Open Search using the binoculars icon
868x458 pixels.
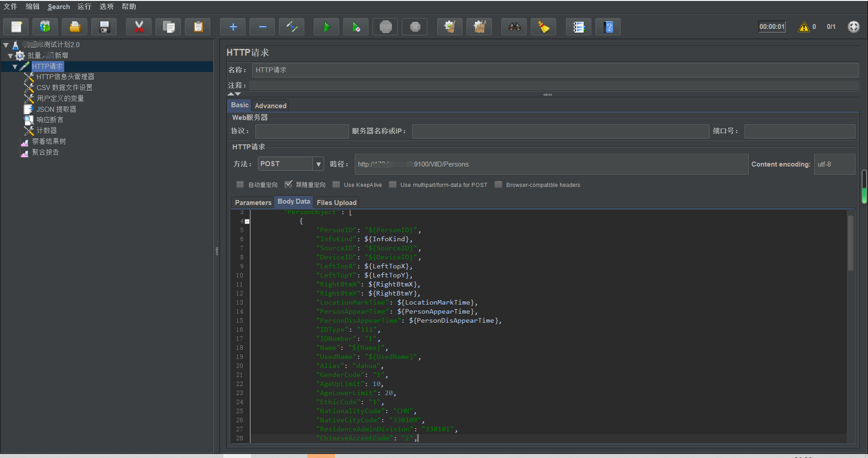(x=514, y=27)
